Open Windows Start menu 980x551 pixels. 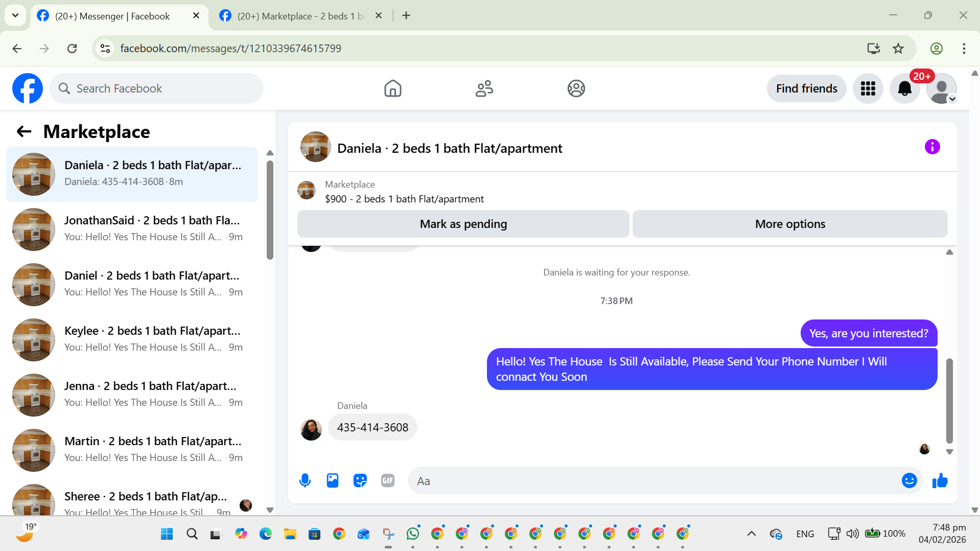167,534
